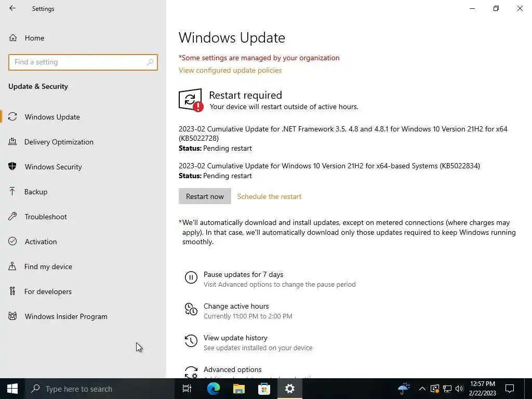Click the View update history icon

191,341
